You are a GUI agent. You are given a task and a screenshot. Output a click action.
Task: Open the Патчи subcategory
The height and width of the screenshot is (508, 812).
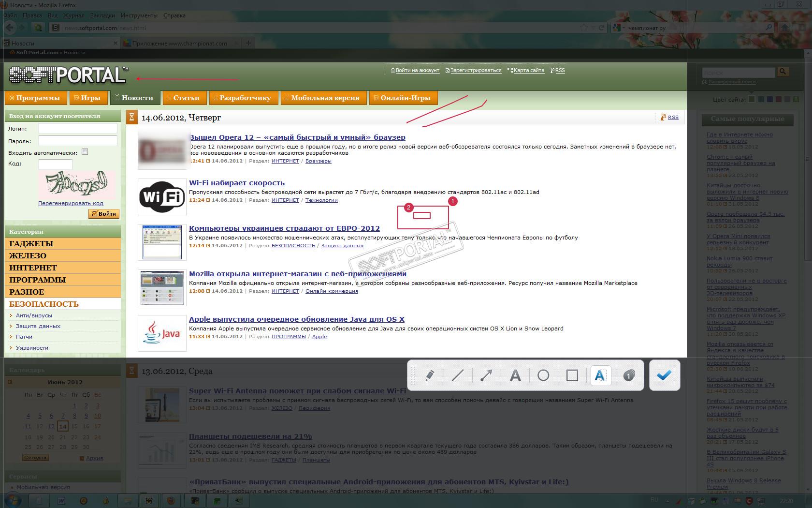(24, 337)
